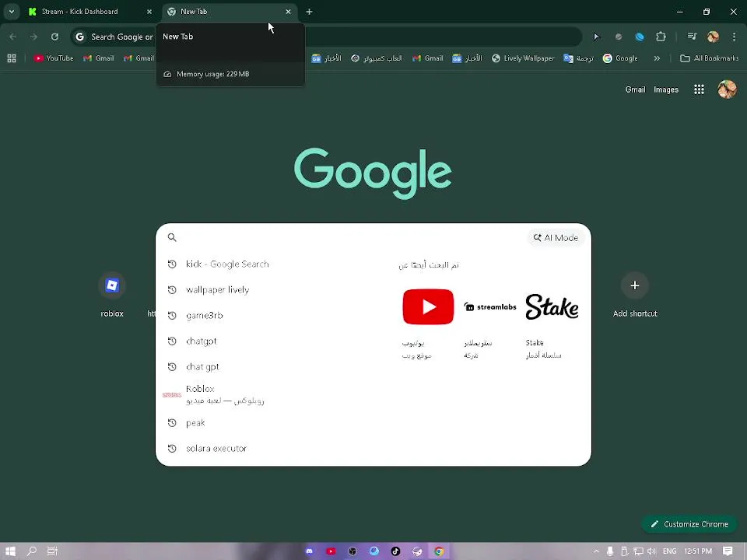Open Windows Start menu
This screenshot has height=560, width=747.
(10, 551)
